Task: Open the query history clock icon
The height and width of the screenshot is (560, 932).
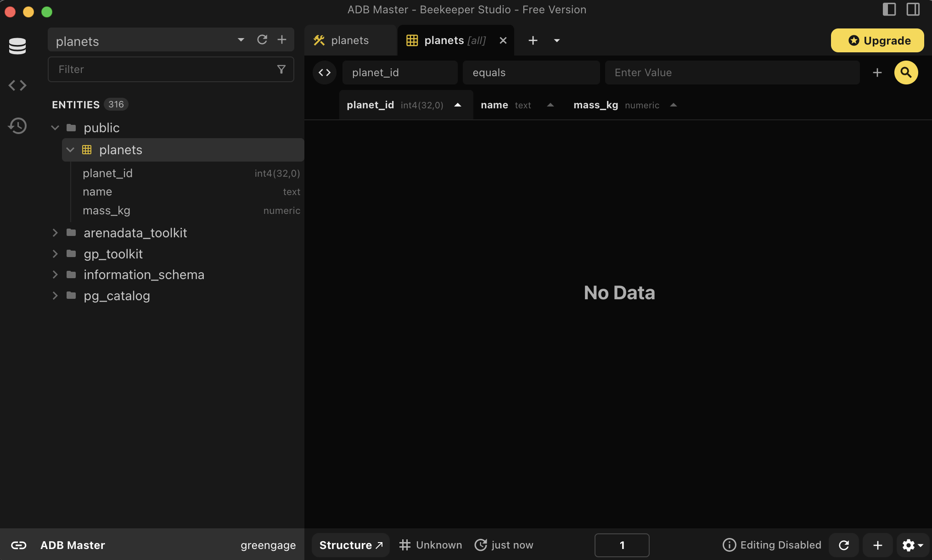Action: point(17,126)
